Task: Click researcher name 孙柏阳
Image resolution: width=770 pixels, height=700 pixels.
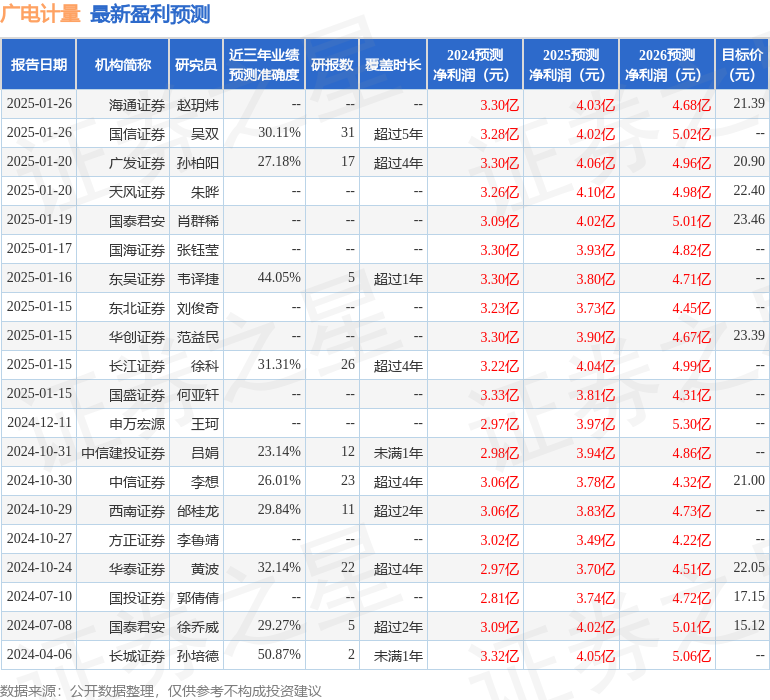Action: (x=197, y=163)
